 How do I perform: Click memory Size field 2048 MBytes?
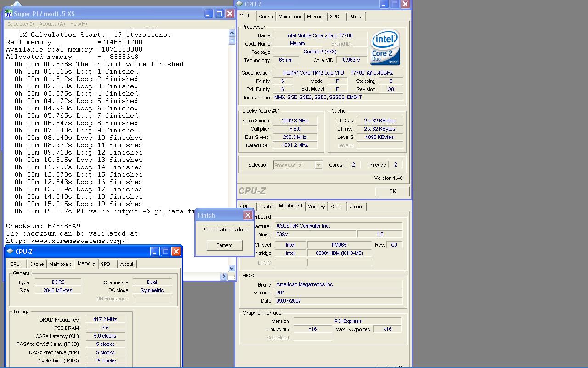point(58,290)
